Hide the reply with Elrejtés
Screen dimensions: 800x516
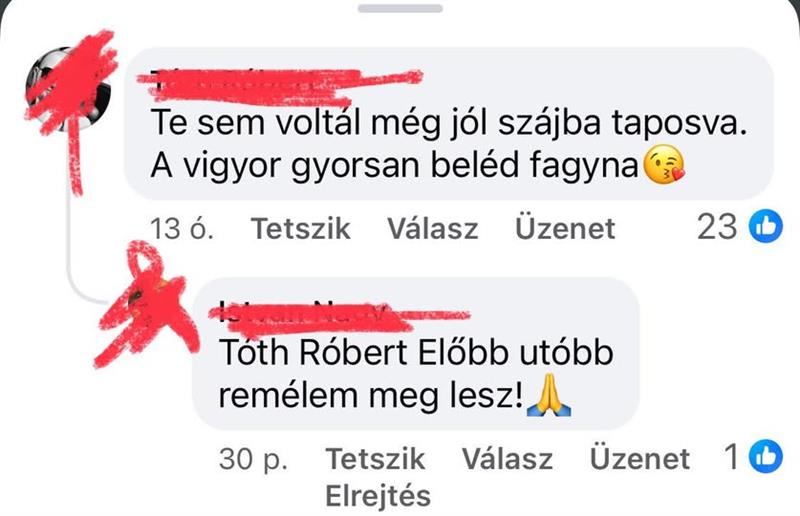(x=378, y=496)
